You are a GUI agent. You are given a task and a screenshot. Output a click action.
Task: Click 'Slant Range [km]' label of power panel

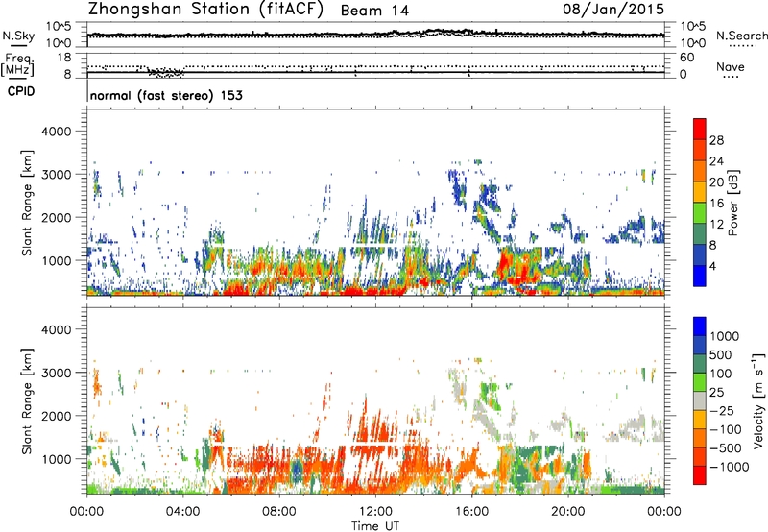tap(27, 203)
